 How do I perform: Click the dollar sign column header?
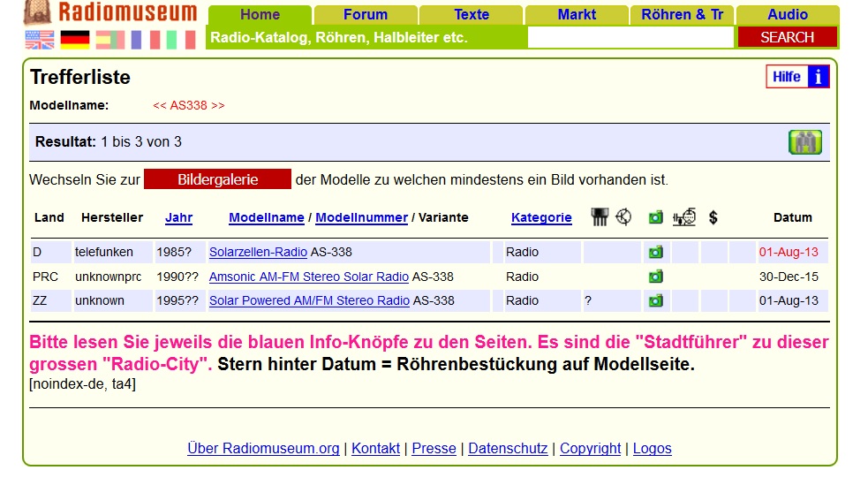coord(713,217)
